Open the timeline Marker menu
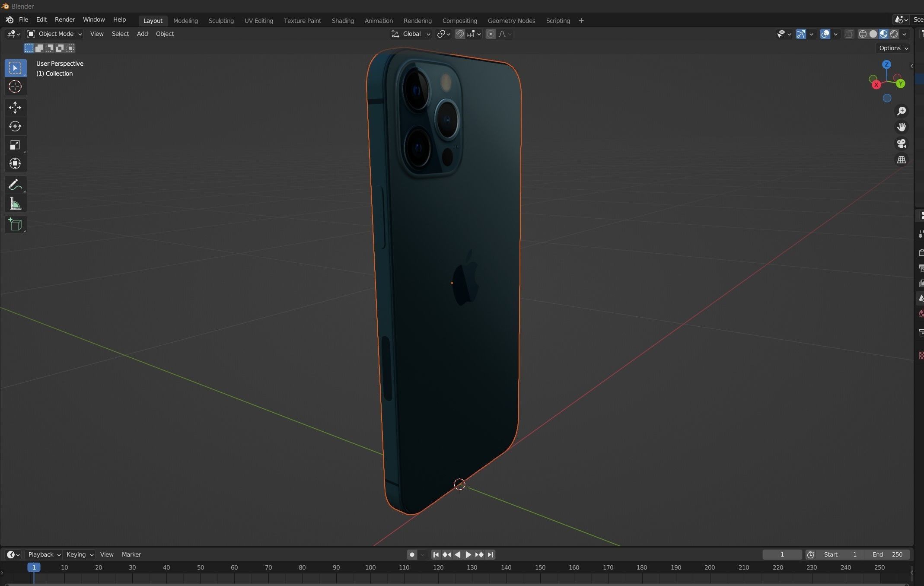This screenshot has width=924, height=586. [x=131, y=554]
